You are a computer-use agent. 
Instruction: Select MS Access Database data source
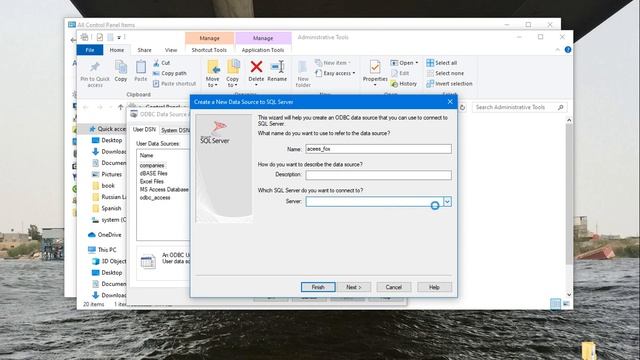click(164, 189)
